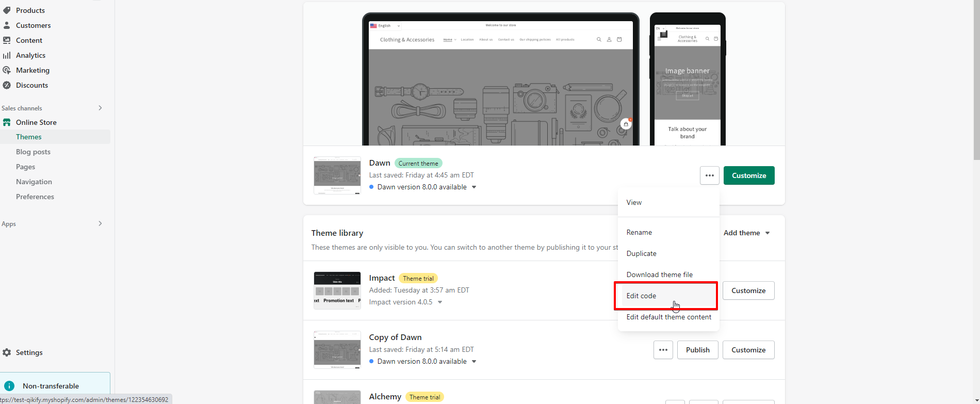The width and height of the screenshot is (980, 404).
Task: Choose Edit default theme content
Action: click(668, 317)
